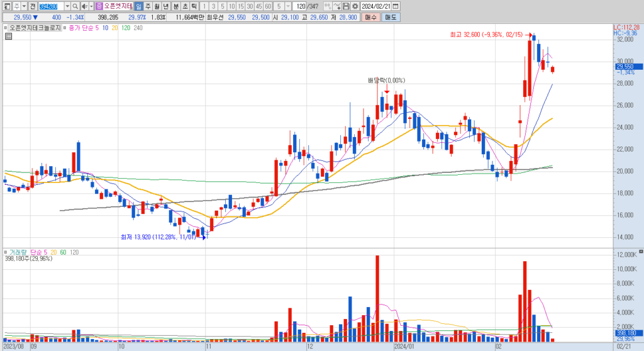Image resolution: width=644 pixels, height=351 pixels.
Task: Click the blue 10 price MA legend
Action: point(105,28)
